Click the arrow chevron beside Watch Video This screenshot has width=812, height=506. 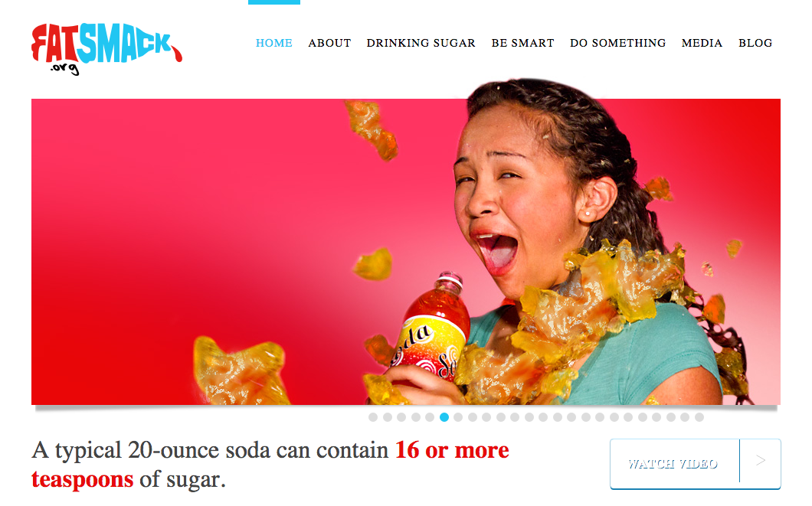(x=760, y=461)
